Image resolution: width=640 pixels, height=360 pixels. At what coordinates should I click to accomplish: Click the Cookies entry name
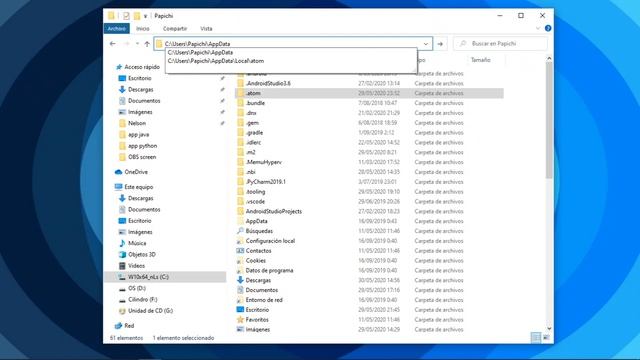pos(256,260)
